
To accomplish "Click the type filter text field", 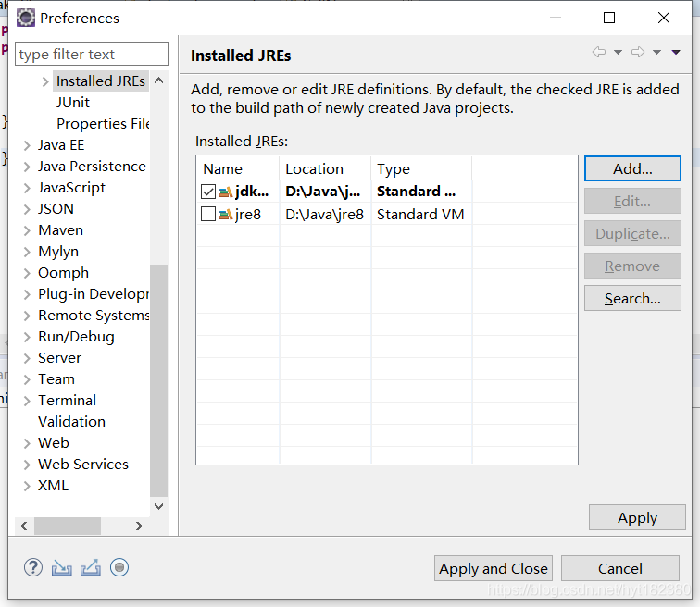I will point(92,54).
